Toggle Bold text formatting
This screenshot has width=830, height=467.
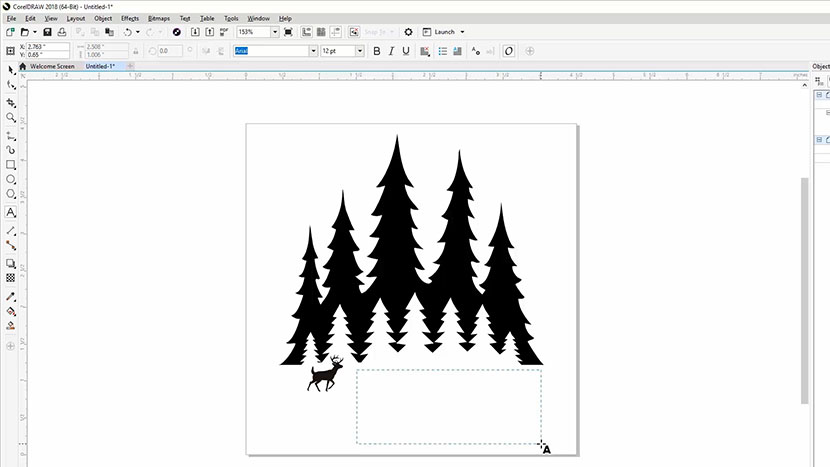coord(377,51)
